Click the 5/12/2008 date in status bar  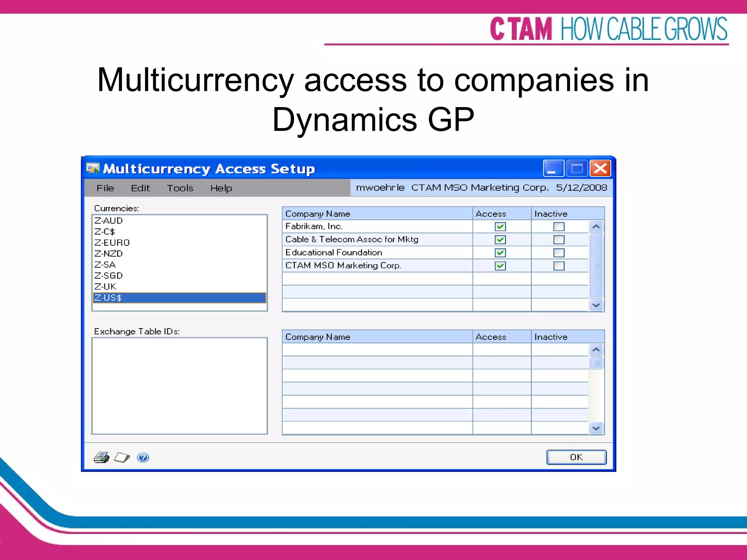(581, 187)
